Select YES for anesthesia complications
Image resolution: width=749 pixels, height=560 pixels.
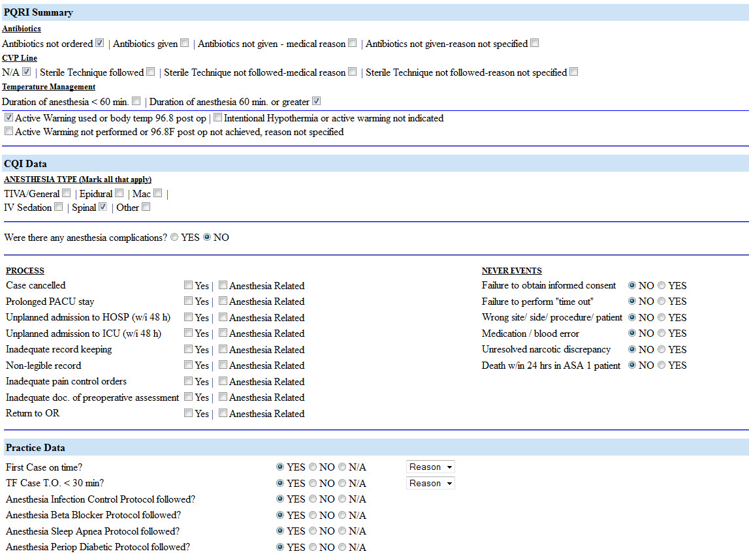tap(174, 238)
